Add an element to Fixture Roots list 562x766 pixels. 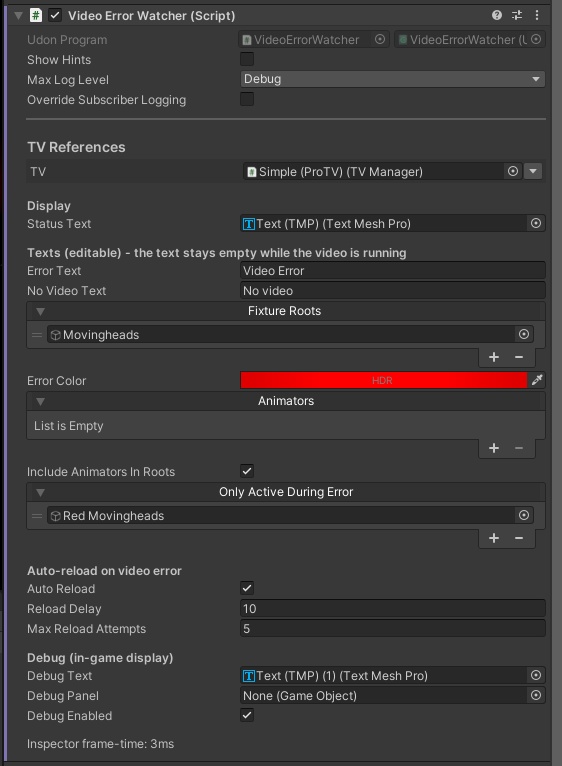click(x=494, y=357)
